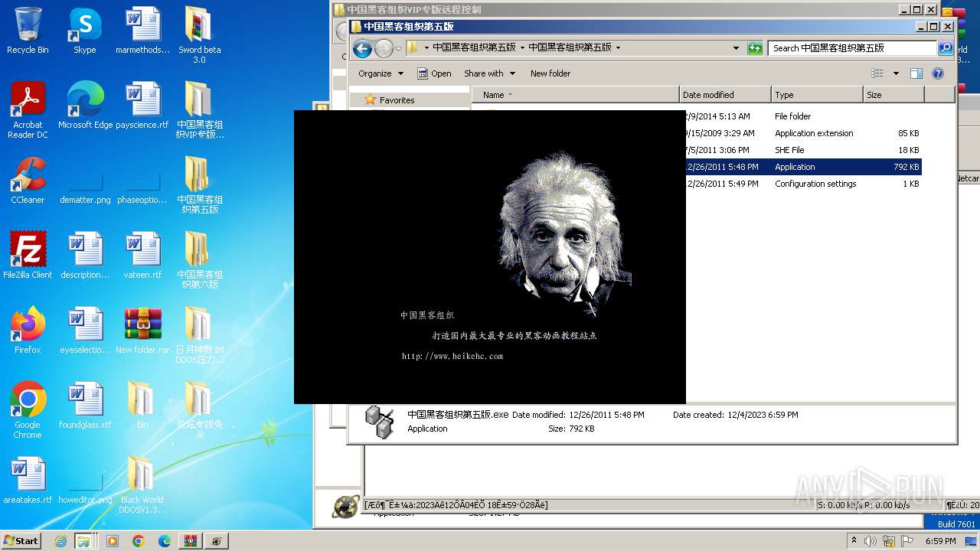The image size is (980, 551).
Task: Select the vateen.rtf document icon
Action: click(142, 256)
